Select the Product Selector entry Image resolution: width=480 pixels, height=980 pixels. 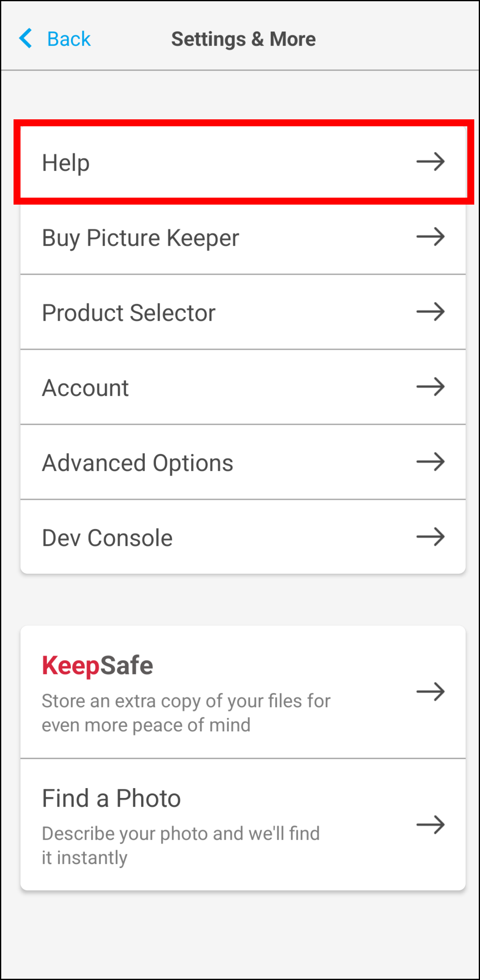coord(243,312)
